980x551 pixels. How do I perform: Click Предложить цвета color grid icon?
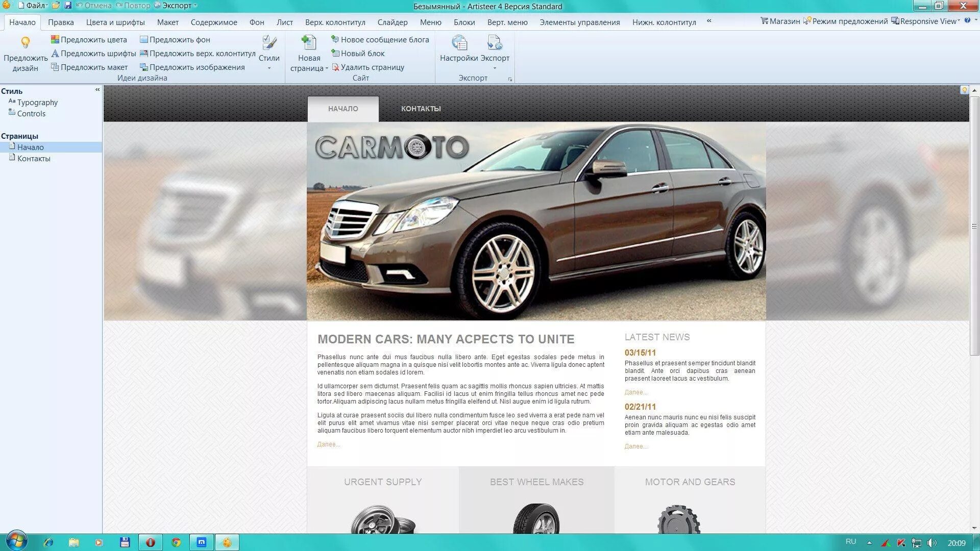point(55,40)
